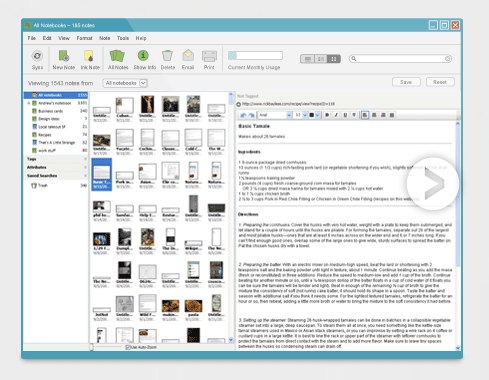Click the black font color swatch

[x=312, y=115]
